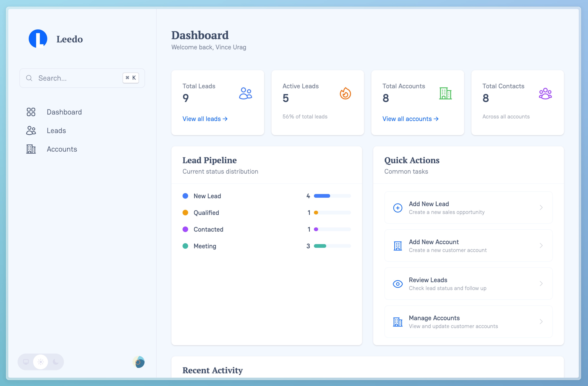The image size is (588, 386).
Task: Click the Review Leads action
Action: 468,284
